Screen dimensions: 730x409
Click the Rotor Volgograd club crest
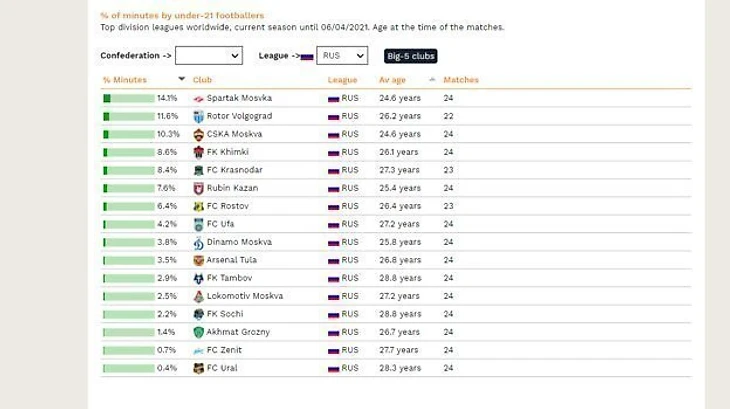point(198,116)
